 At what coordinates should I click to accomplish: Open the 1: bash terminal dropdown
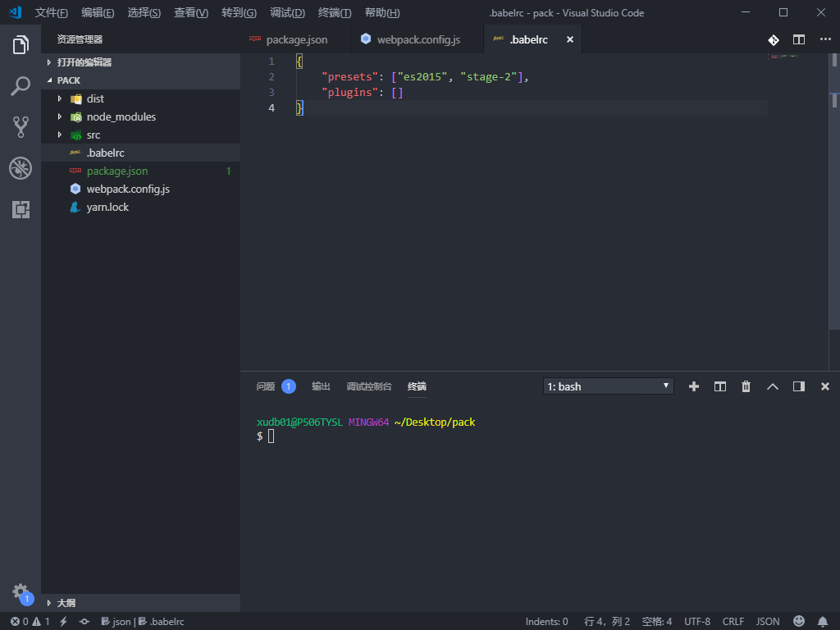pos(608,386)
